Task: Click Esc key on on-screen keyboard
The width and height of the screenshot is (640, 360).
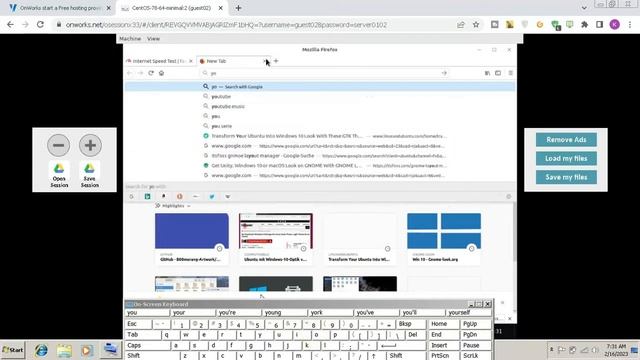Action: (138, 324)
